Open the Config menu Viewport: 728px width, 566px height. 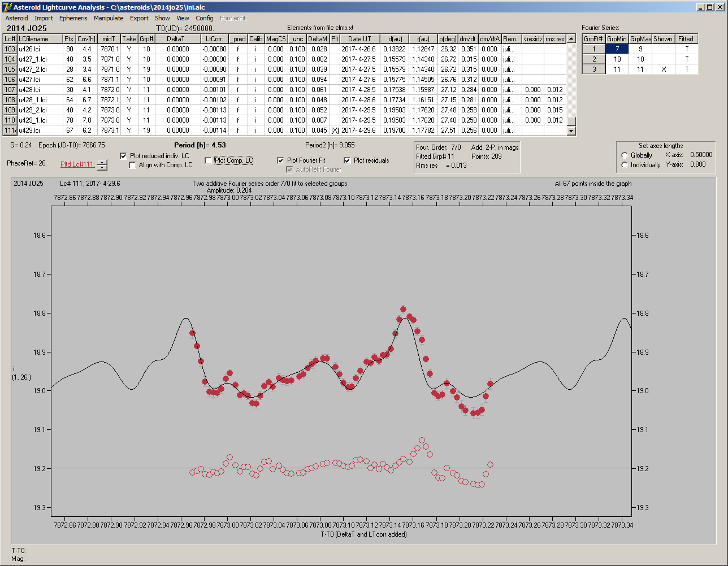pos(205,18)
